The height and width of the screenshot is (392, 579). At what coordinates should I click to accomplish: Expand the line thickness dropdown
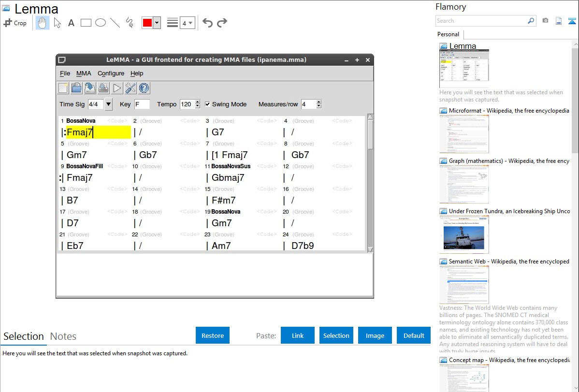click(187, 23)
